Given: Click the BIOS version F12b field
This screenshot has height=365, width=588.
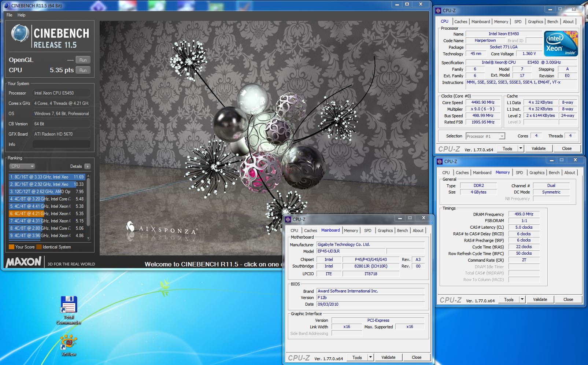Looking at the screenshot, I should click(371, 298).
